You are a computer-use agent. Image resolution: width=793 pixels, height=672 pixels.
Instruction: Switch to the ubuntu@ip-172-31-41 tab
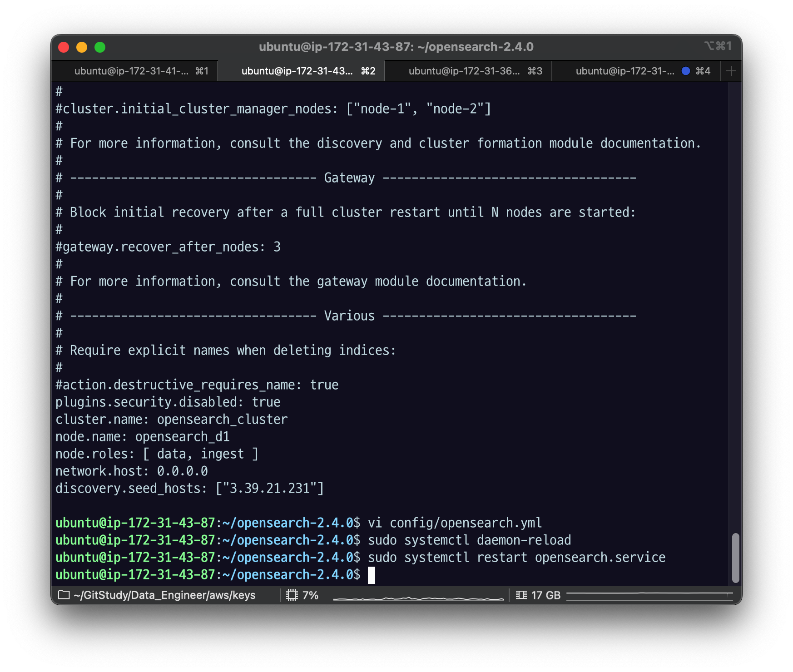click(x=134, y=71)
